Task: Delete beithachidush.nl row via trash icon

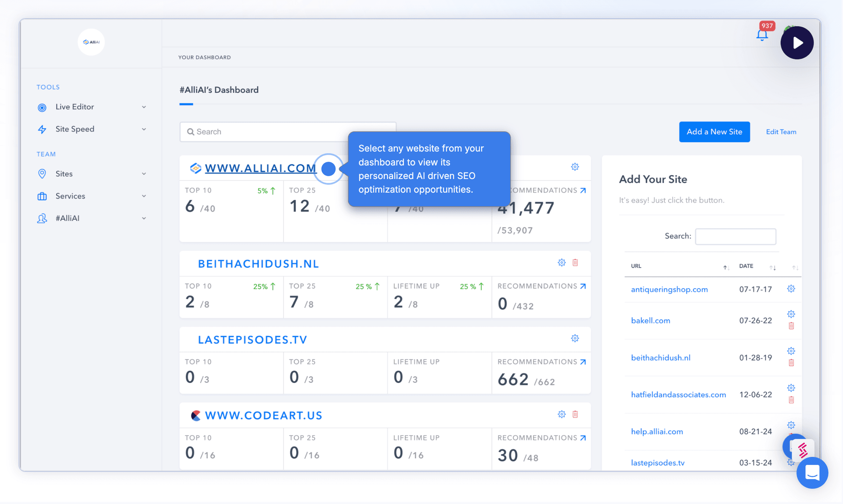Action: (x=791, y=363)
